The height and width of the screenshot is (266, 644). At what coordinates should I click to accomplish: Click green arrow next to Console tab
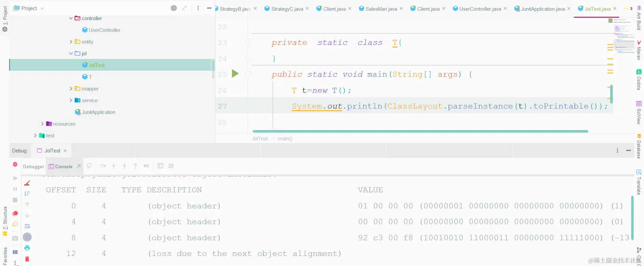click(x=78, y=166)
